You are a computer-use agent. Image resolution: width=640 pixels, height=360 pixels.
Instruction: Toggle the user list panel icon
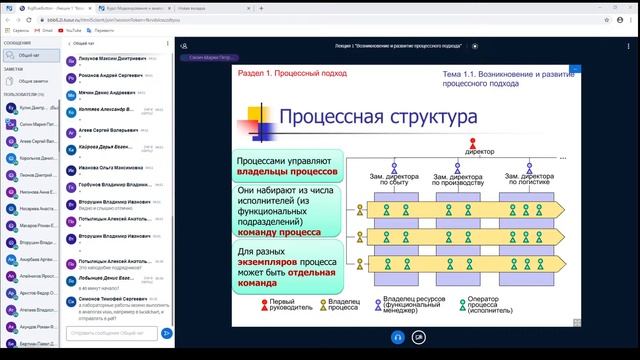coord(184,46)
